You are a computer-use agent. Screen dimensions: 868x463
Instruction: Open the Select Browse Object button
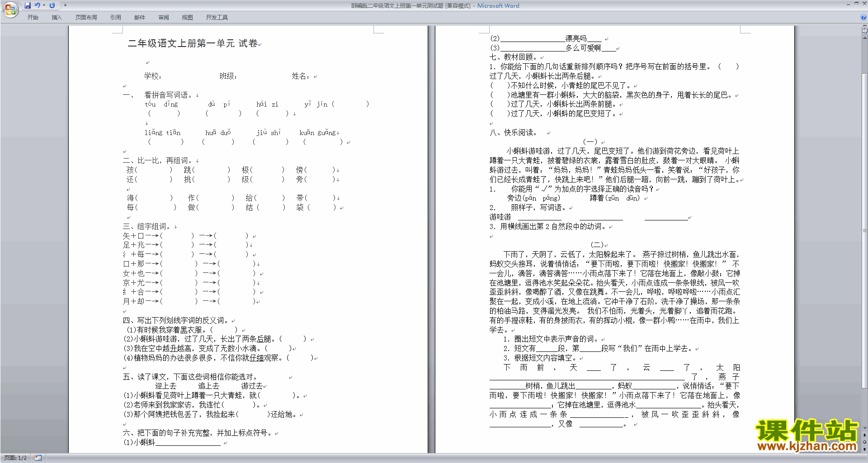tap(865, 442)
